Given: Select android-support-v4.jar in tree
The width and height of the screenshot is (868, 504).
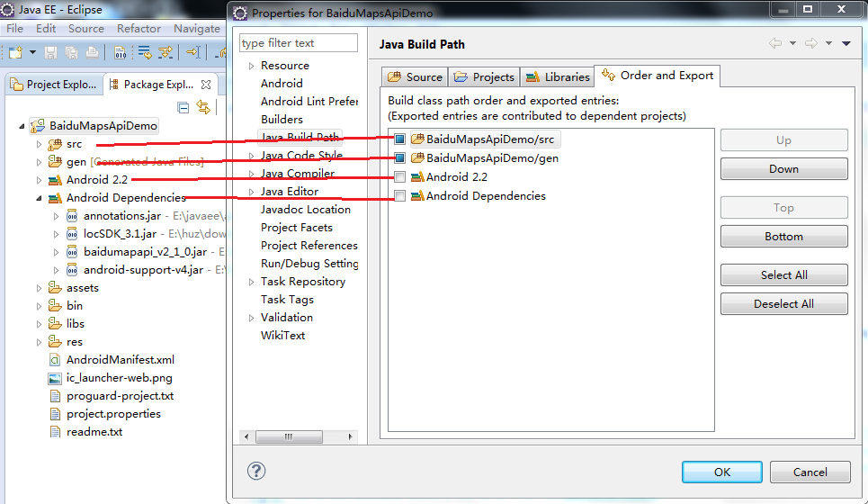Looking at the screenshot, I should coord(143,270).
